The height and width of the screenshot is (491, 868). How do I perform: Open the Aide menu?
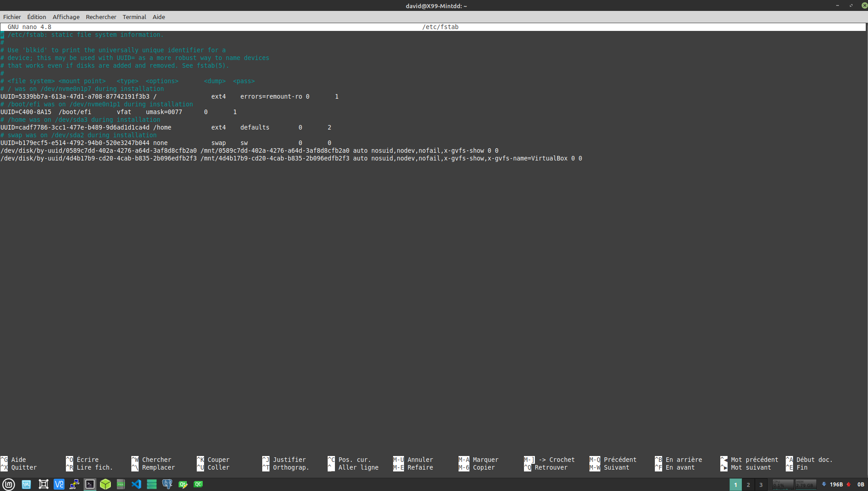[159, 17]
